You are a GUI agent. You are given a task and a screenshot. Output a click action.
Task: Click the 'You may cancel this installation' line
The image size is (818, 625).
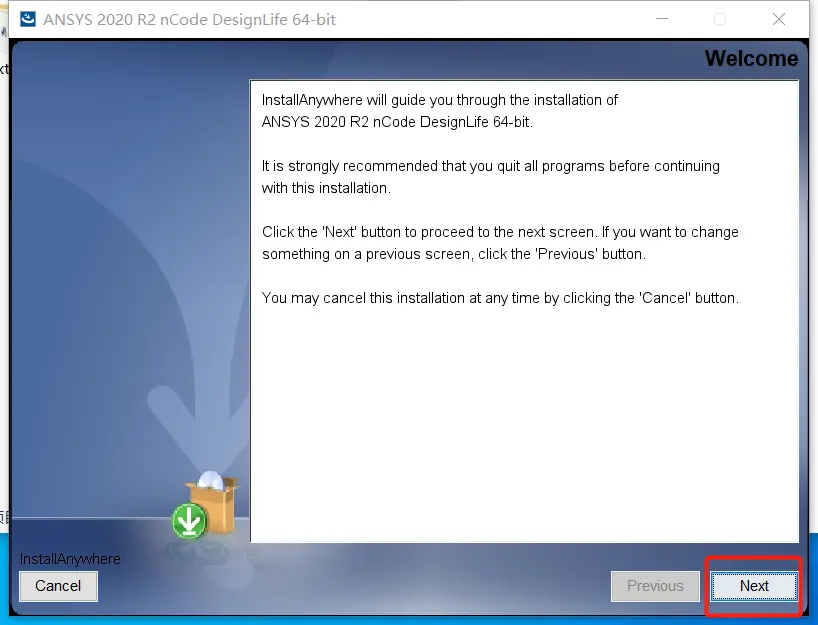500,298
